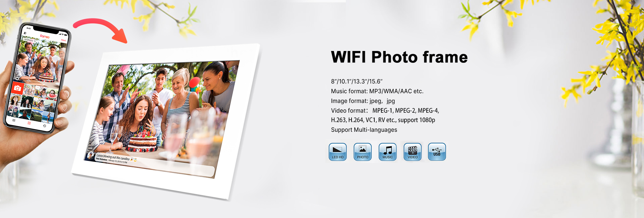644x218 pixels.
Task: Select the USB feature icon
Action: point(437,152)
